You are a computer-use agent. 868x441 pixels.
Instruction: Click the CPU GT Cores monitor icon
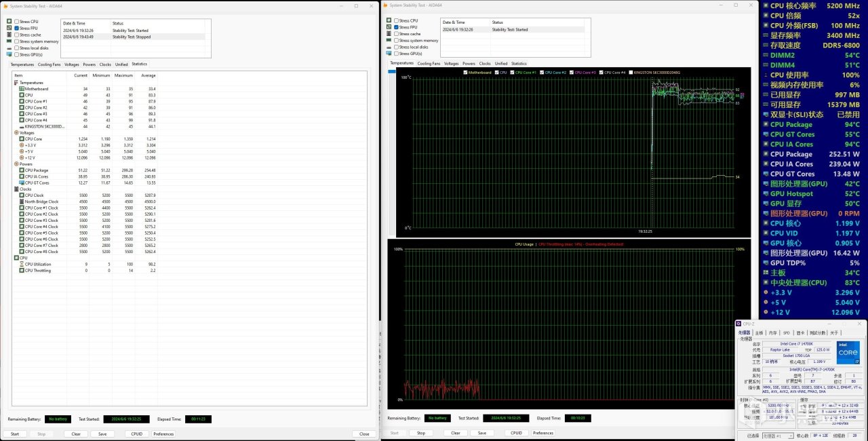pos(22,183)
